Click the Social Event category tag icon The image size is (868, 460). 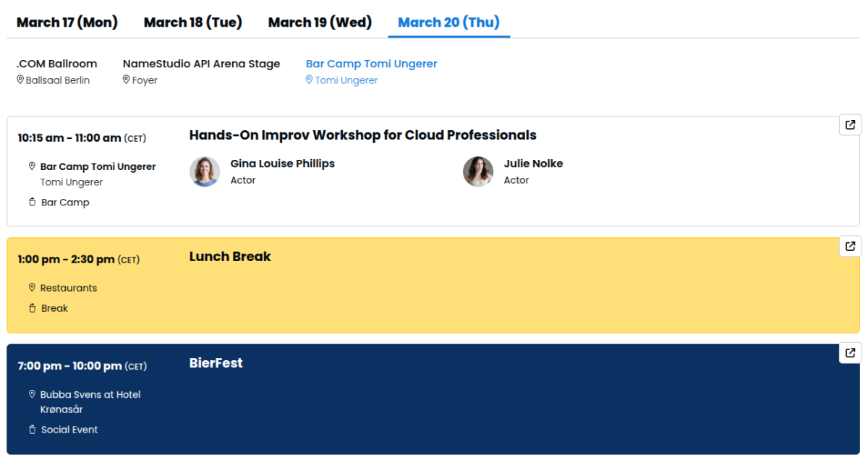tap(32, 430)
